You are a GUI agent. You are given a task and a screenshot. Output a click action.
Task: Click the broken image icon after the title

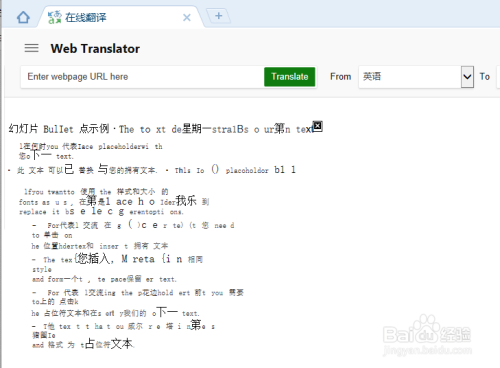pos(317,126)
